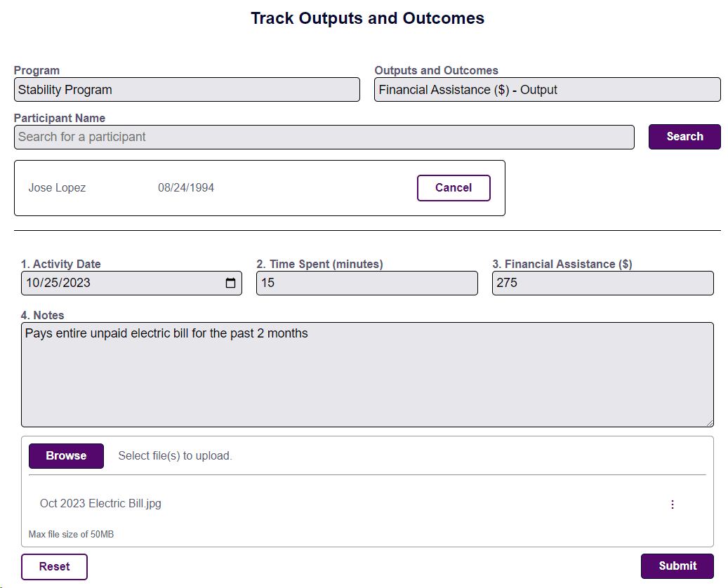The height and width of the screenshot is (588, 728).
Task: Submit the outputs and outcomes form
Action: click(677, 566)
